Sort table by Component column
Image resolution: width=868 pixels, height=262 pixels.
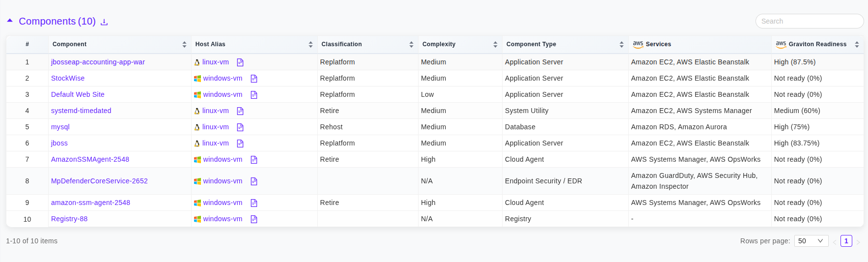(184, 44)
